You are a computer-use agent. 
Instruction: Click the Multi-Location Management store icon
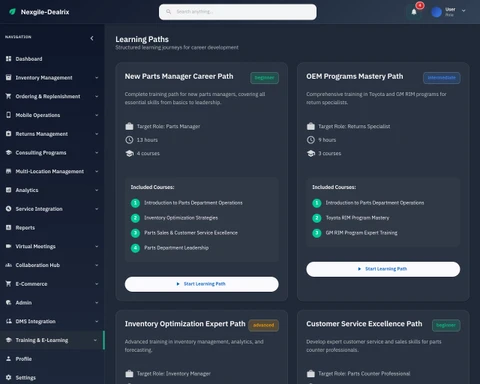point(9,171)
